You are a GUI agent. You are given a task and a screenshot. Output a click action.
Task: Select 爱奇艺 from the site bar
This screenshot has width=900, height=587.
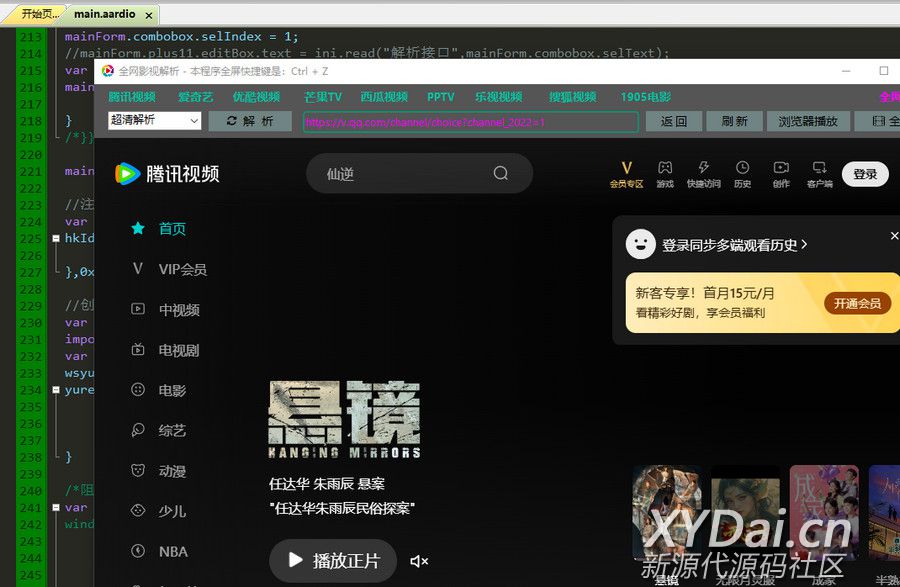click(195, 97)
